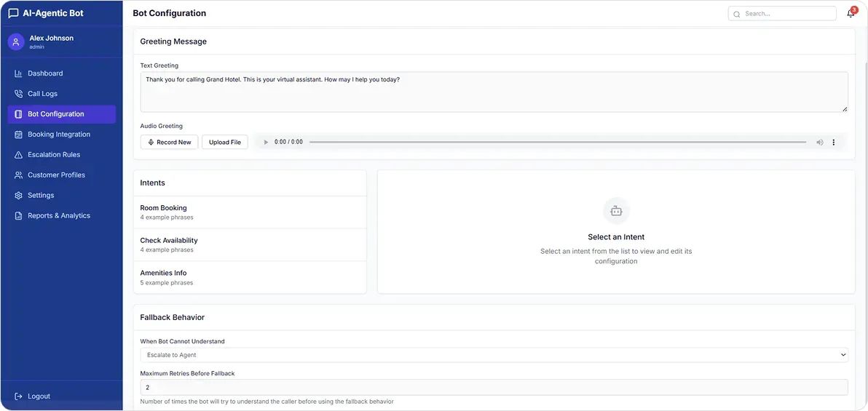Click the Customer Profiles people icon
868x411 pixels.
pos(18,175)
